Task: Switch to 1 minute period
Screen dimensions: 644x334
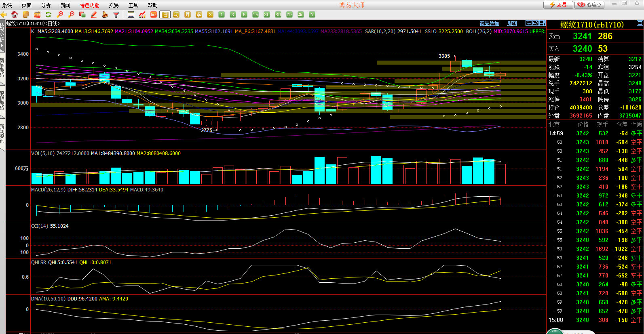Action: coord(222,15)
